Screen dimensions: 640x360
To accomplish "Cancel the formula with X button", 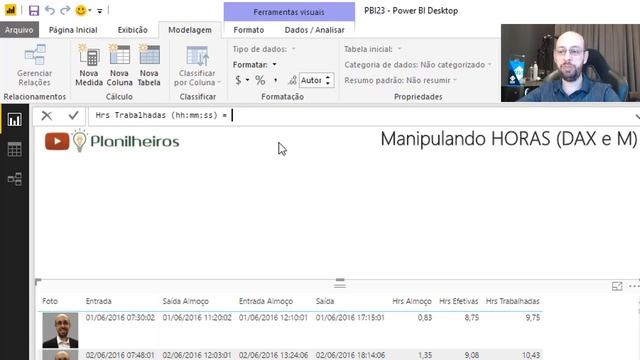I will click(x=47, y=116).
